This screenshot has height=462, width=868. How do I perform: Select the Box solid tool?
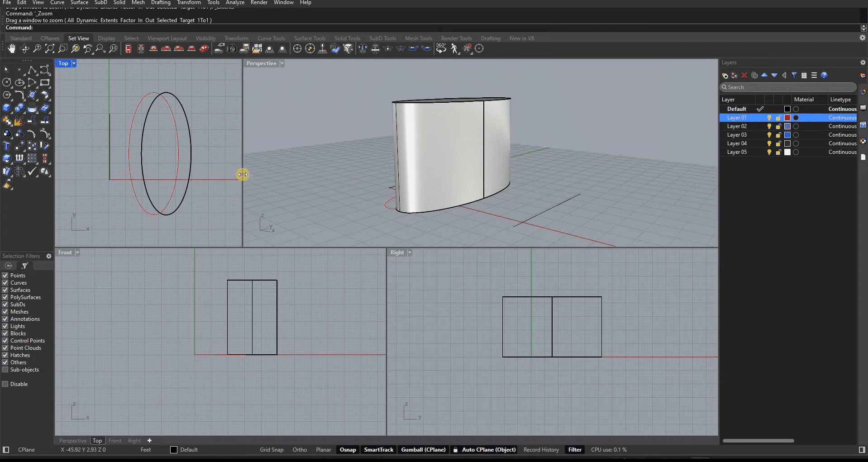tap(7, 108)
